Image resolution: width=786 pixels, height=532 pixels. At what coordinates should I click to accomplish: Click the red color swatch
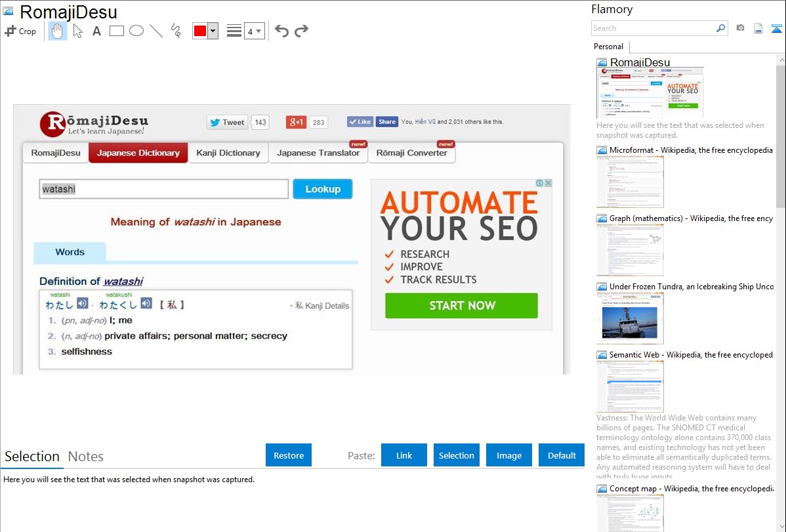[200, 31]
